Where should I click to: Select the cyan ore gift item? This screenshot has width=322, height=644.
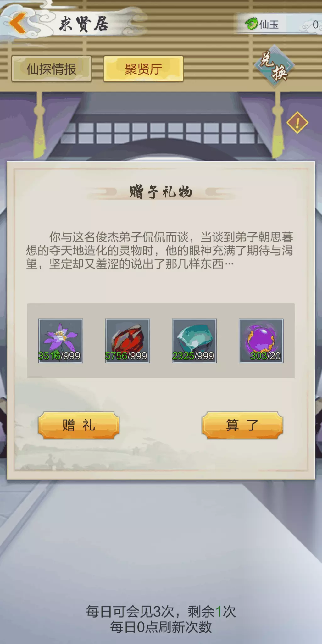click(194, 341)
